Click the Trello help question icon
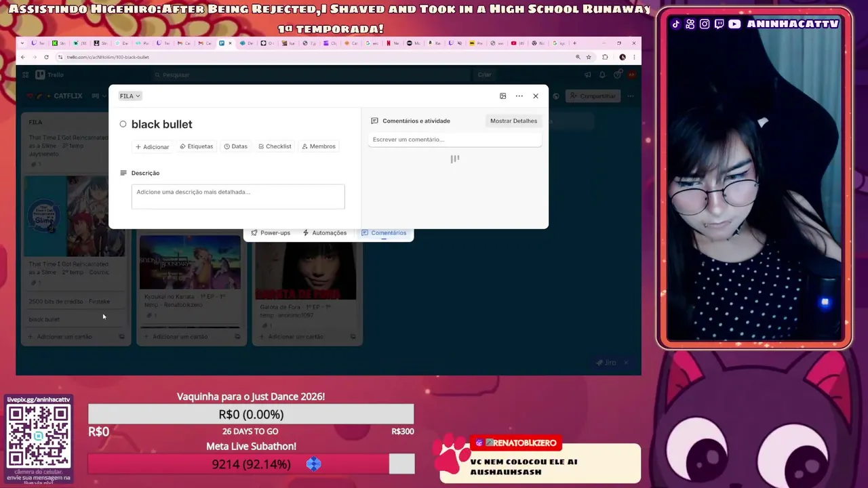 click(x=617, y=75)
